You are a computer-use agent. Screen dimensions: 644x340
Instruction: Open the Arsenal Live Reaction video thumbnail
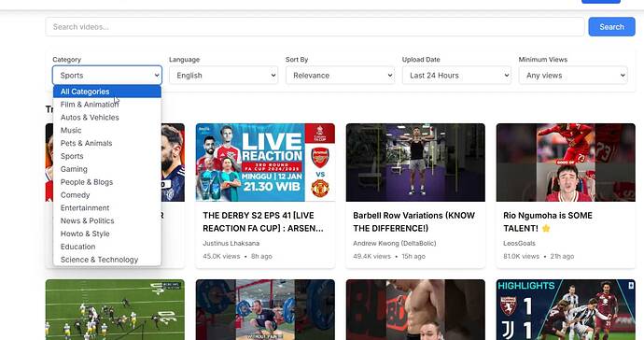click(x=265, y=163)
